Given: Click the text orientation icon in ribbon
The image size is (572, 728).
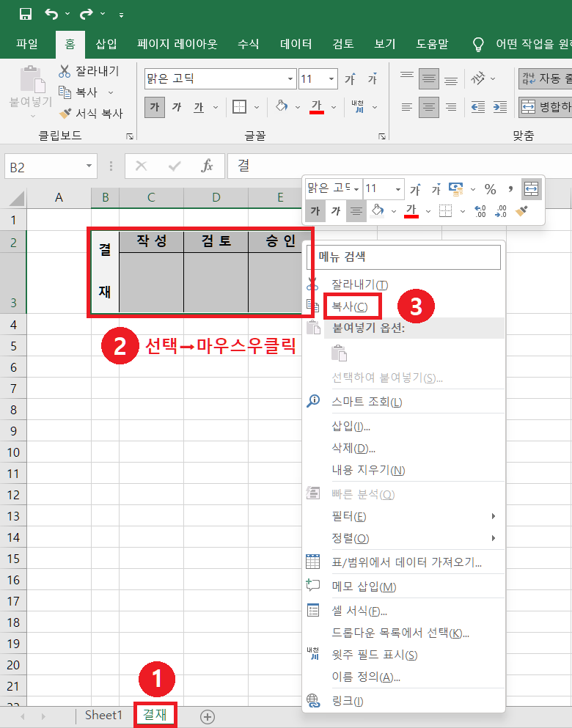Looking at the screenshot, I should 478,78.
